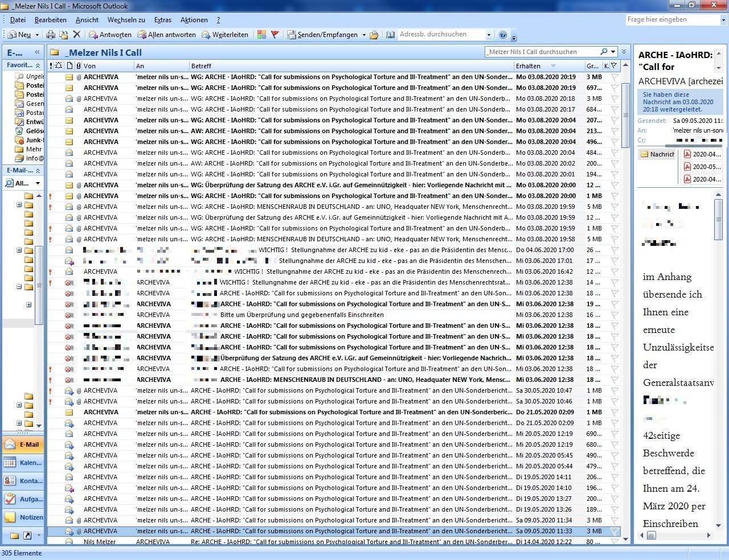729x560 pixels.
Task: Flag the message received Sa 09.05.2020 11:34
Action: click(x=615, y=520)
